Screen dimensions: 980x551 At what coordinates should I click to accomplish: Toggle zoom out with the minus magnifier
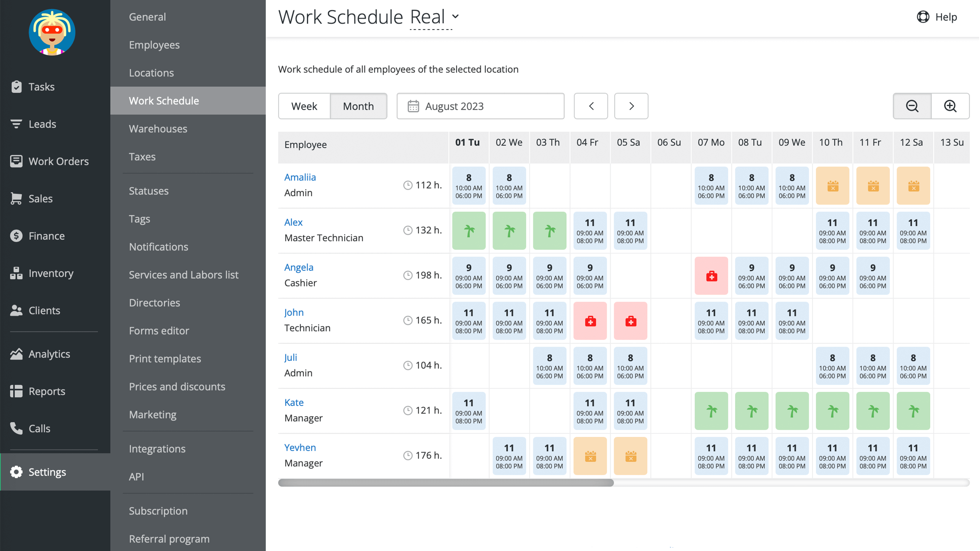912,106
